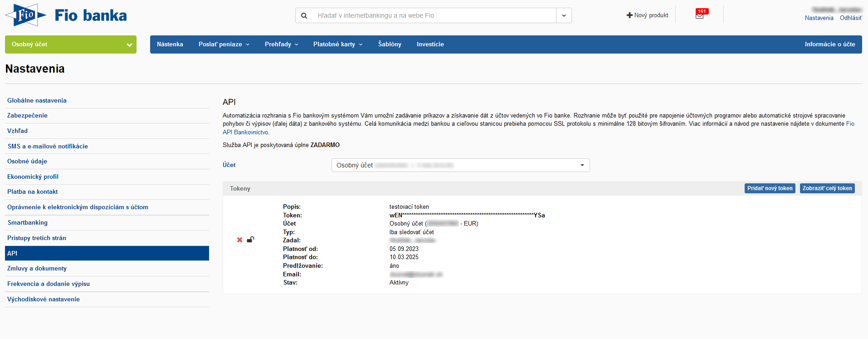Select the highlighted API sidebar item

[x=107, y=253]
